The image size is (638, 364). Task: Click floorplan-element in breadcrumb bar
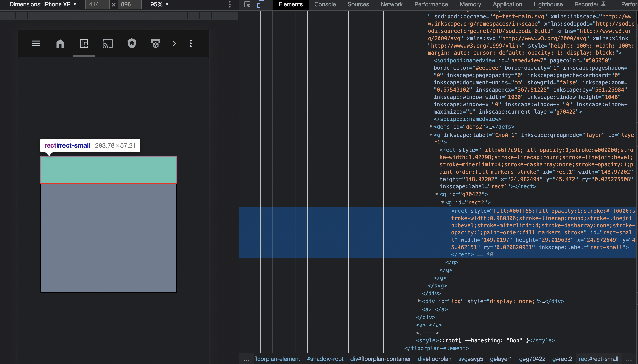pos(277,359)
